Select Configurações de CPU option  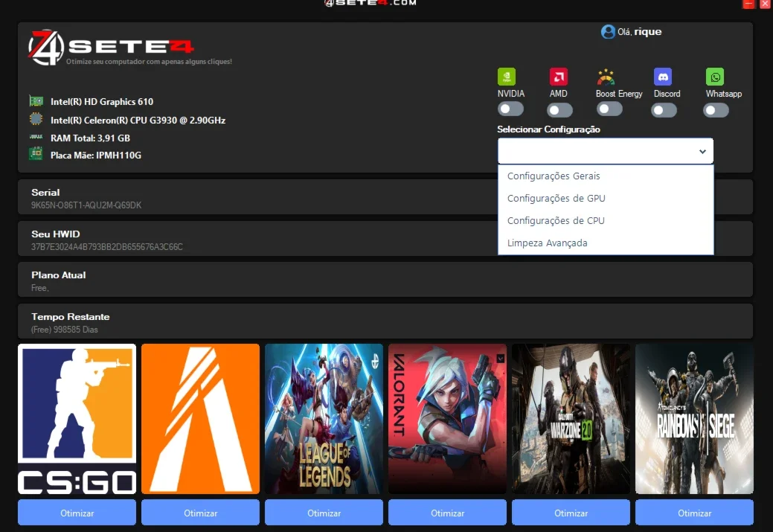point(606,220)
